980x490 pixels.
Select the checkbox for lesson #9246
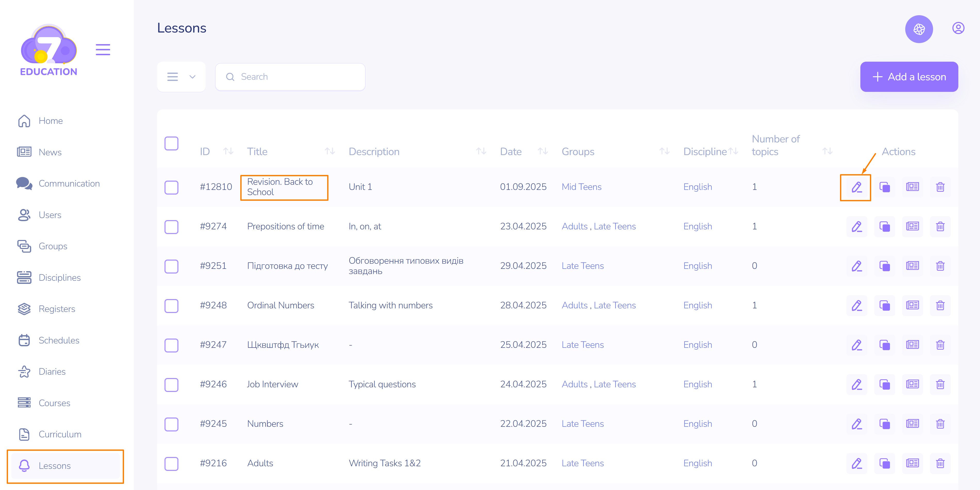[x=171, y=384]
